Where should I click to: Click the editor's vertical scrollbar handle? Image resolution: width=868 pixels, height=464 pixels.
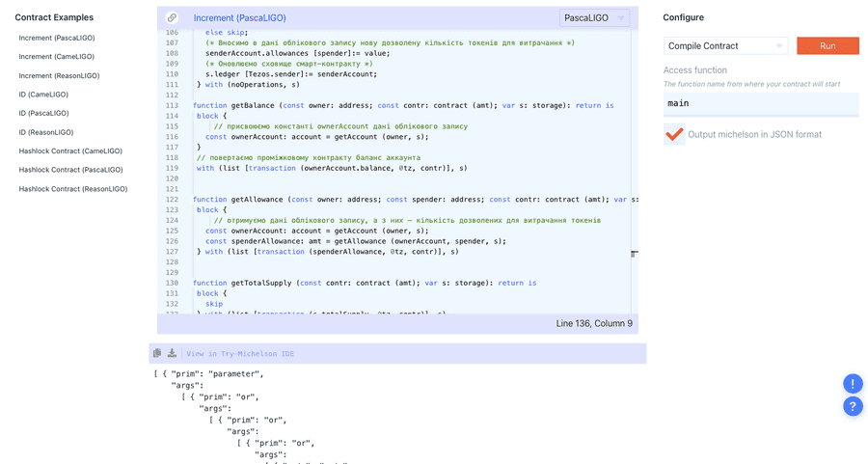click(x=634, y=254)
